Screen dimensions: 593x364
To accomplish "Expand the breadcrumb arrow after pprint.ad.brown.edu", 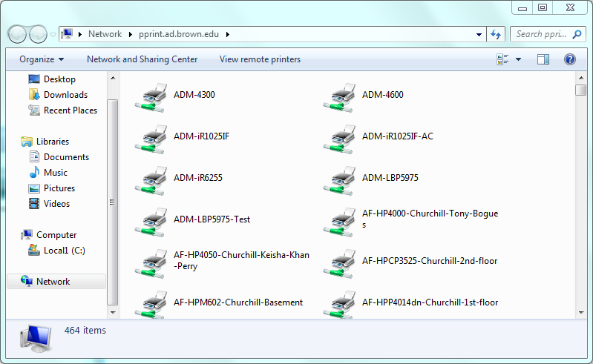I will pyautogui.click(x=228, y=34).
